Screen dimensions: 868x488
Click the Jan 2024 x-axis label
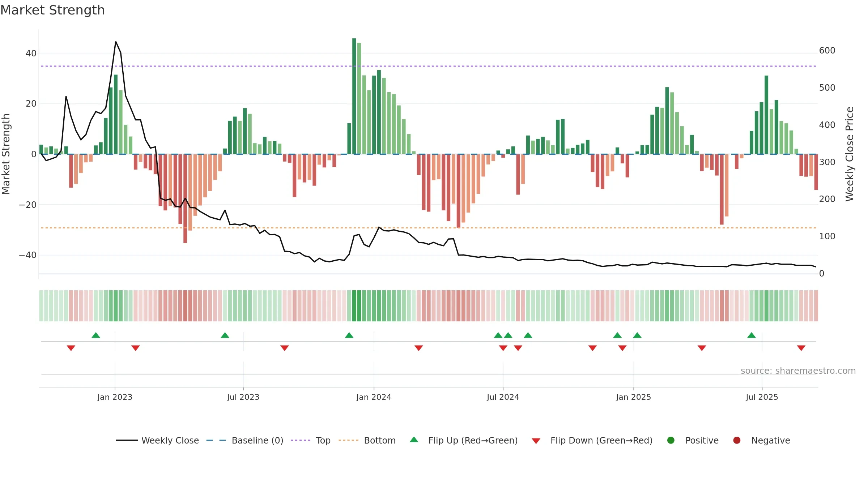pyautogui.click(x=374, y=397)
